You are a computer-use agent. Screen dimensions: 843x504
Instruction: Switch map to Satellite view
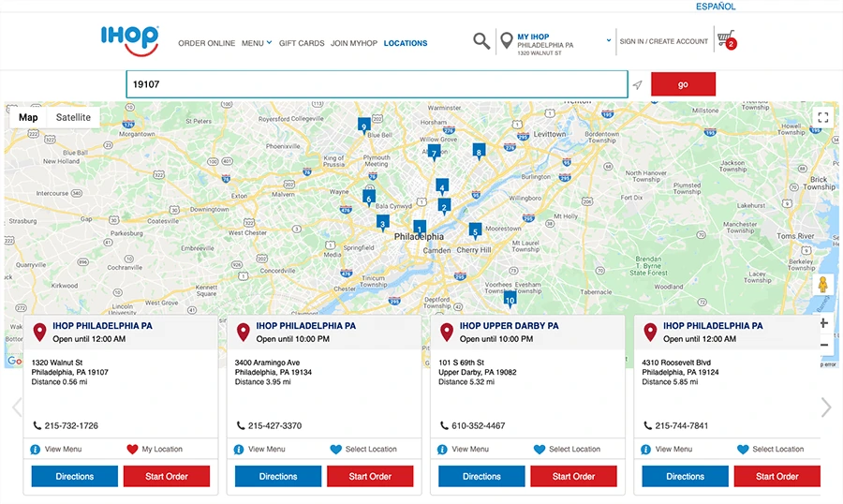point(73,117)
